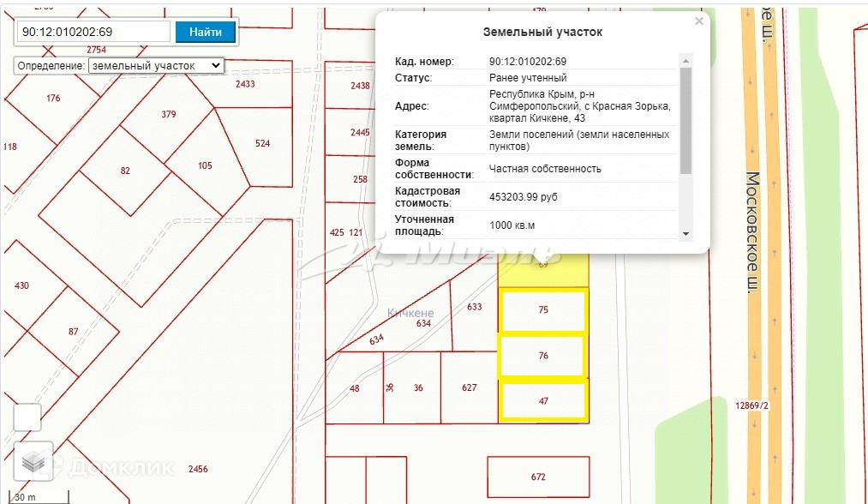
Task: Select parcel 258 on the map
Action: tap(361, 179)
